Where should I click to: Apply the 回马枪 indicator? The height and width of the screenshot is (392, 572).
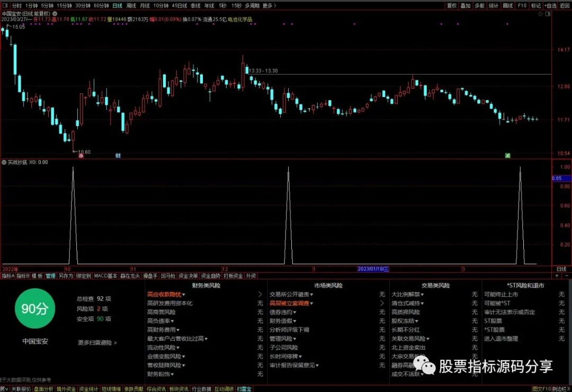point(168,276)
